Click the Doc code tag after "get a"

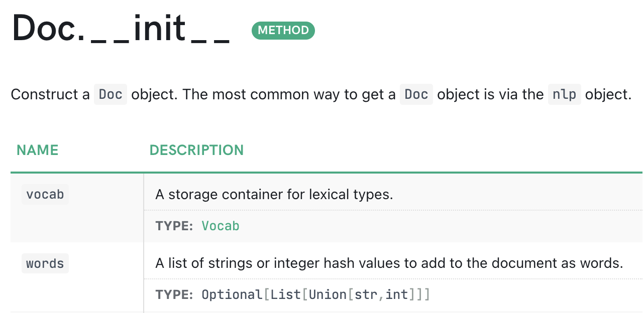[x=416, y=94]
